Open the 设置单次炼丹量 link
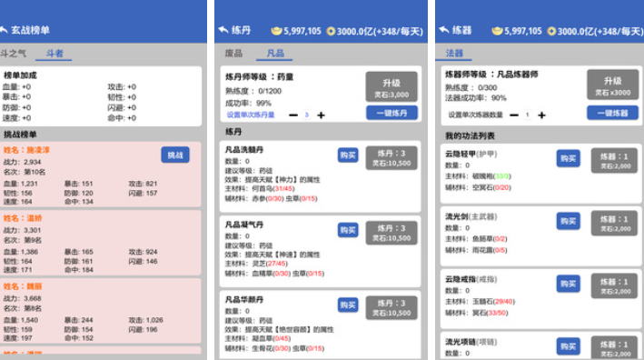644x360 pixels. pyautogui.click(x=251, y=115)
